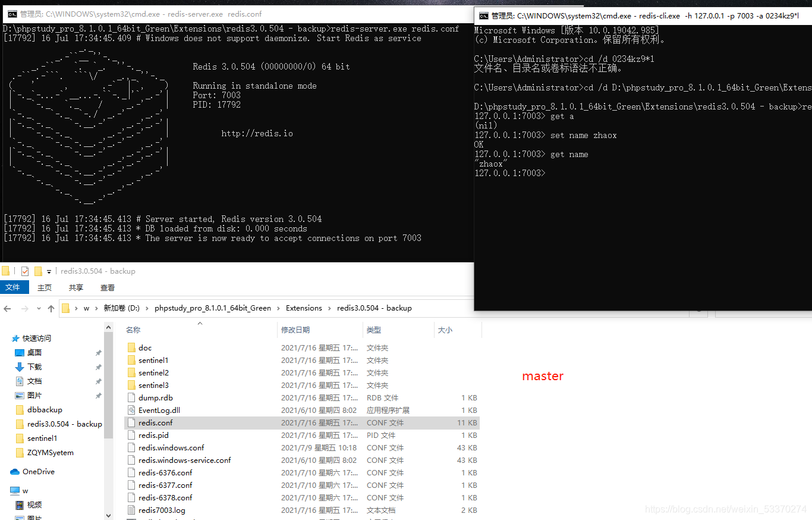This screenshot has width=812, height=520.
Task: Select dbbackup in the navigation pane
Action: pos(45,409)
